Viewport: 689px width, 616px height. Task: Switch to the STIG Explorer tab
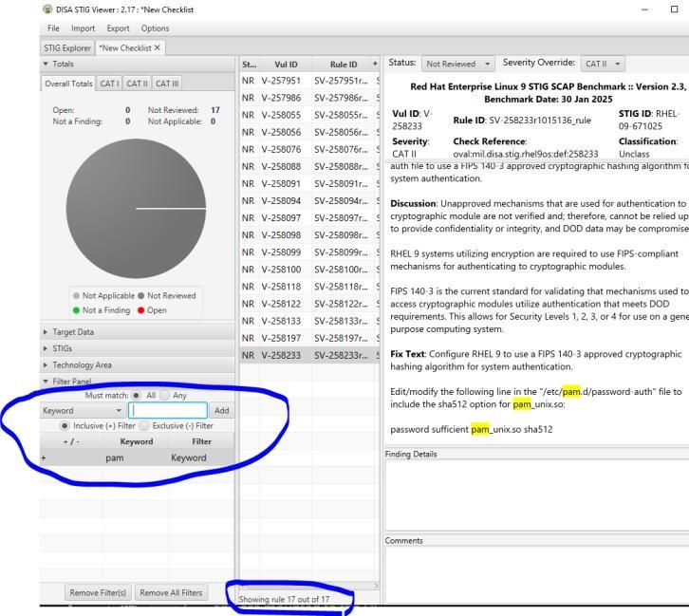(67, 47)
